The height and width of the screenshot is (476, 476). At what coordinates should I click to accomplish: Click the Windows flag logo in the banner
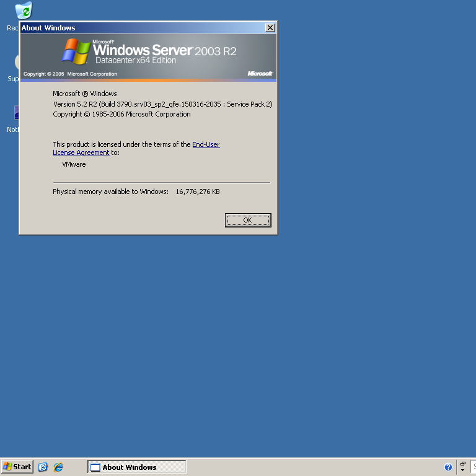point(76,51)
